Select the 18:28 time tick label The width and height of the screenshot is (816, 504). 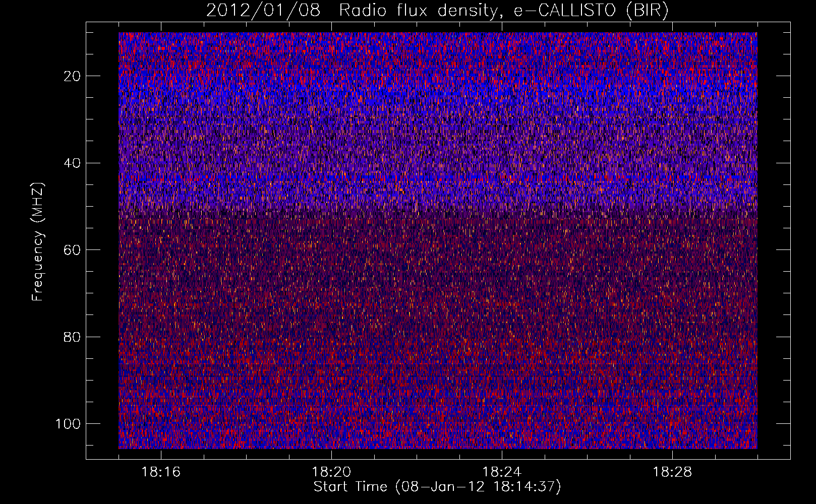tap(672, 472)
